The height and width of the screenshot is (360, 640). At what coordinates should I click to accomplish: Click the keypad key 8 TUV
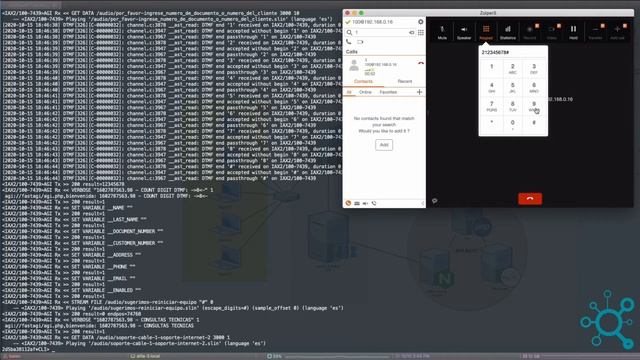point(513,106)
